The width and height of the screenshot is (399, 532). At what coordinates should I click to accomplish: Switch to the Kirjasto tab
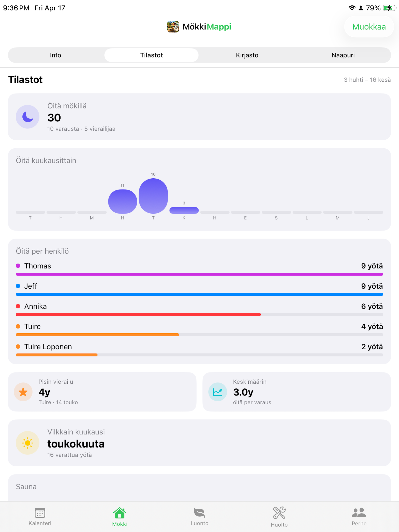247,55
